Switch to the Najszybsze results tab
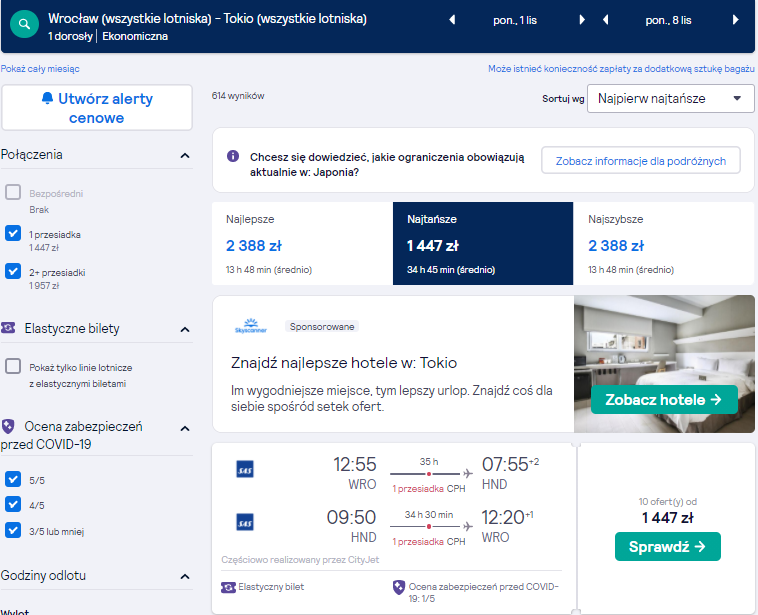 (x=663, y=243)
